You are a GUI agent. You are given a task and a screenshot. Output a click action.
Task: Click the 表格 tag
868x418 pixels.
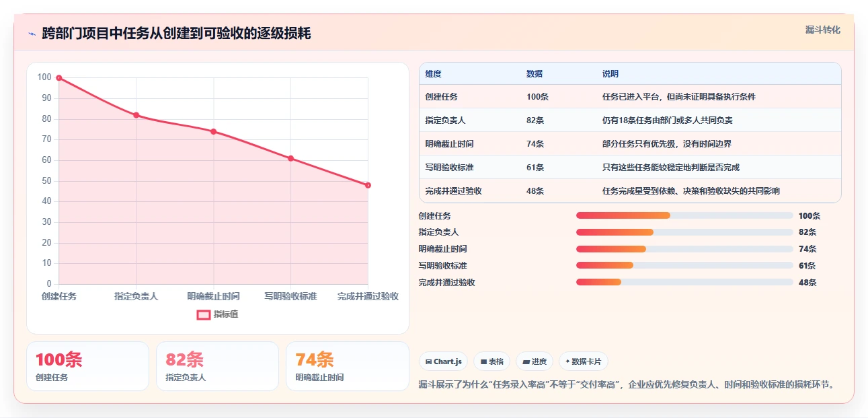click(x=492, y=361)
